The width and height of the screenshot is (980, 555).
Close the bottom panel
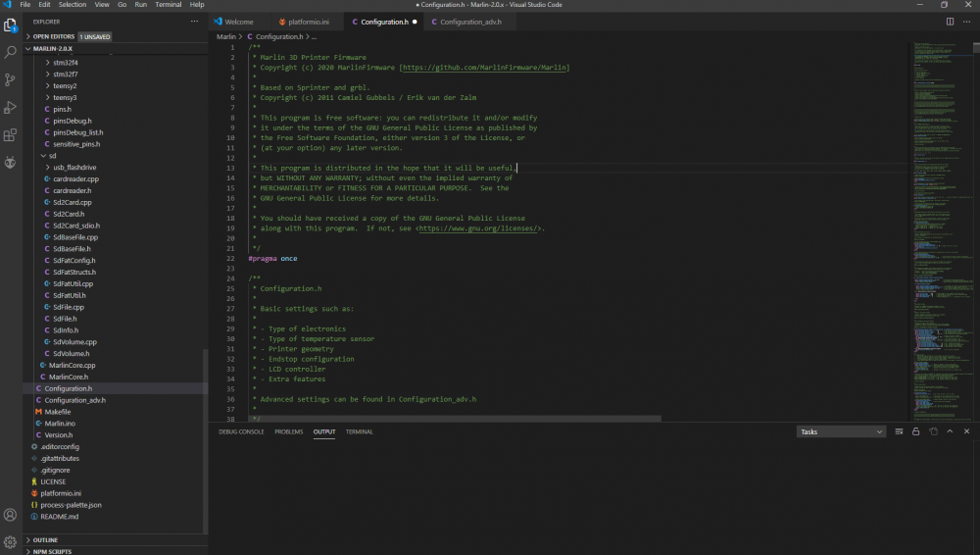coord(966,431)
